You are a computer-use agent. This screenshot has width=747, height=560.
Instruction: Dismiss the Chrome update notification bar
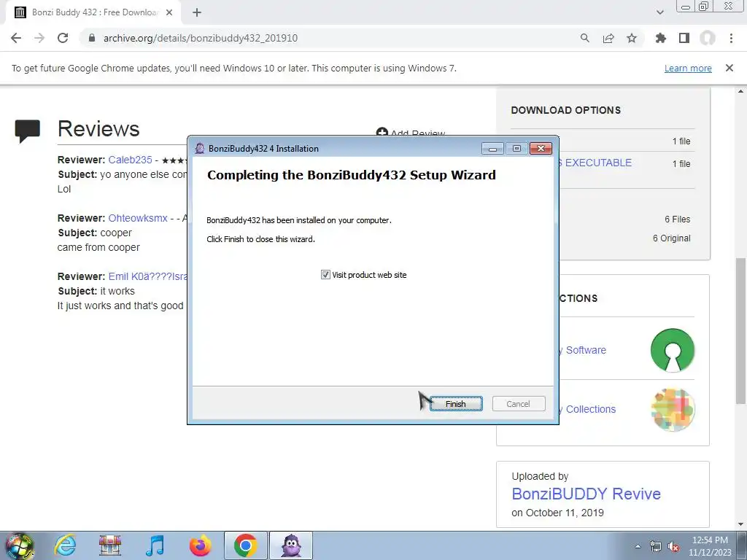pos(729,68)
